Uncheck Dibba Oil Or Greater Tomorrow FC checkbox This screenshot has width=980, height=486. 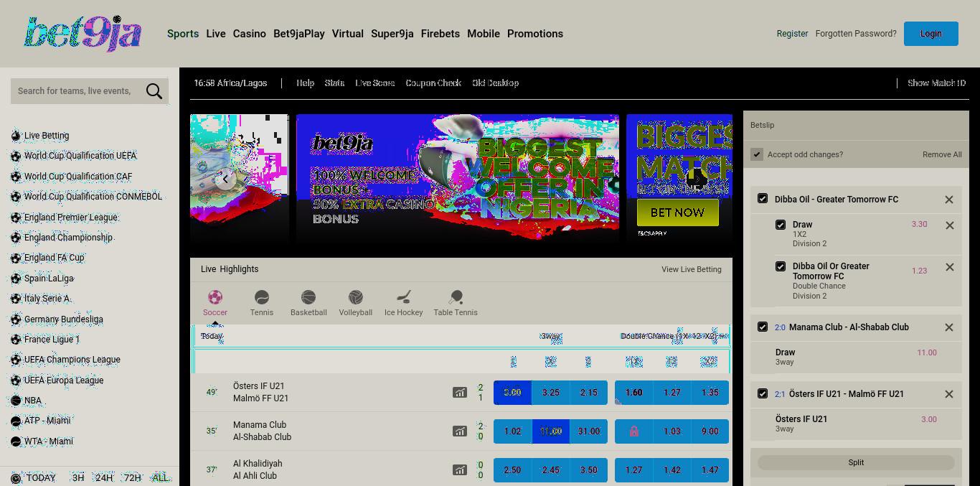781,266
